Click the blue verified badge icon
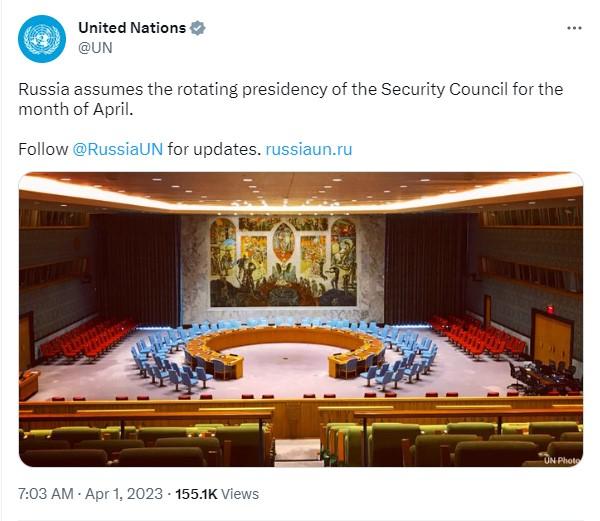 (x=197, y=28)
